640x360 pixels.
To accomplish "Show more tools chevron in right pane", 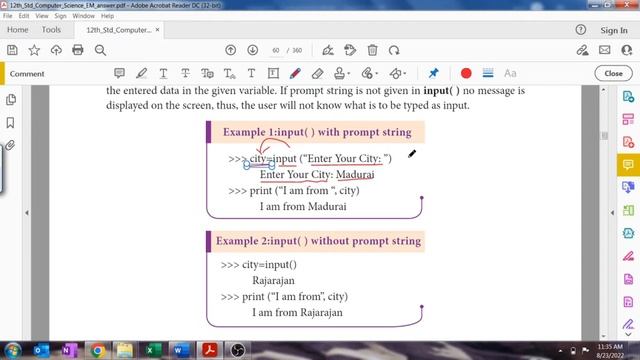I will [629, 334].
